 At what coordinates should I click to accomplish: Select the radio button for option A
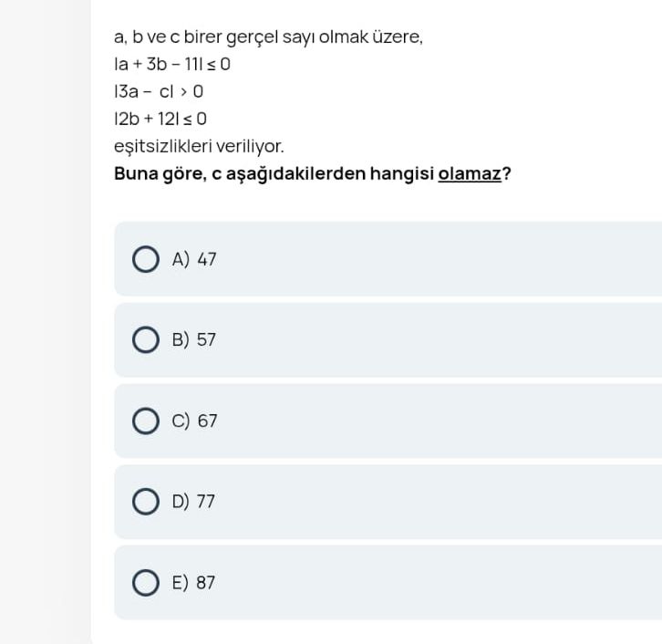(146, 260)
